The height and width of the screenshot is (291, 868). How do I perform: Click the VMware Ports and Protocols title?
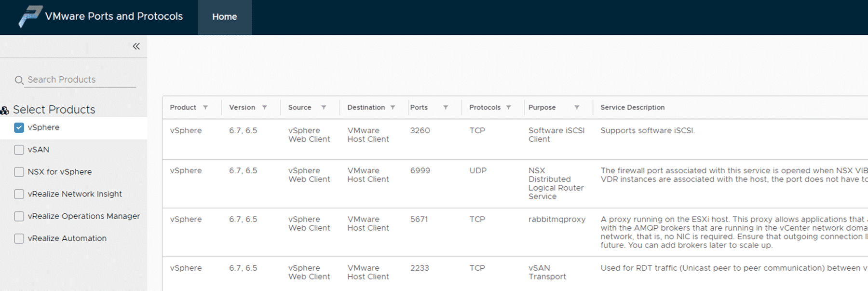click(x=114, y=16)
